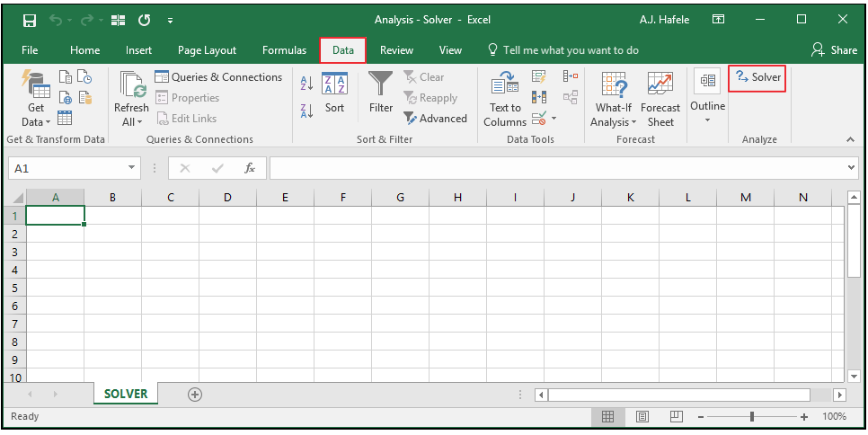Click the Share button

click(834, 50)
